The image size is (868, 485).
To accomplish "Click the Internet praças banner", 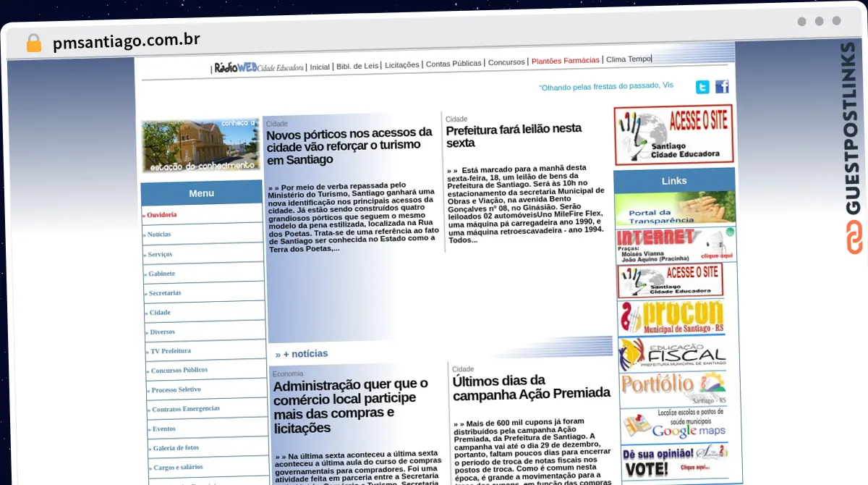I will pos(676,245).
